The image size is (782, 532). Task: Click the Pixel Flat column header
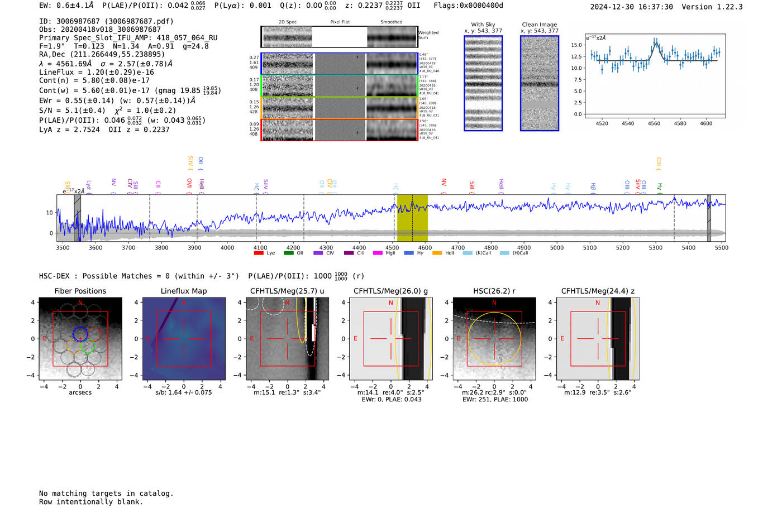(x=340, y=22)
